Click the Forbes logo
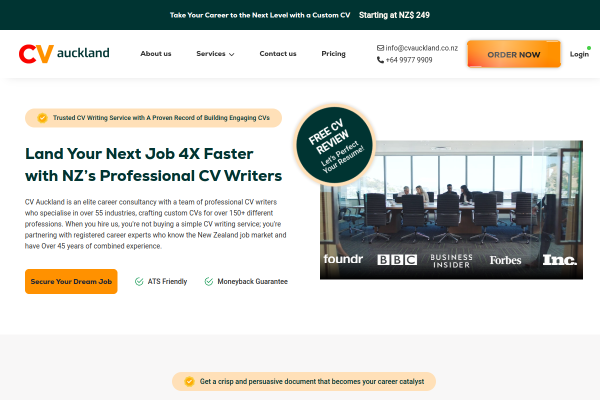 pyautogui.click(x=505, y=260)
